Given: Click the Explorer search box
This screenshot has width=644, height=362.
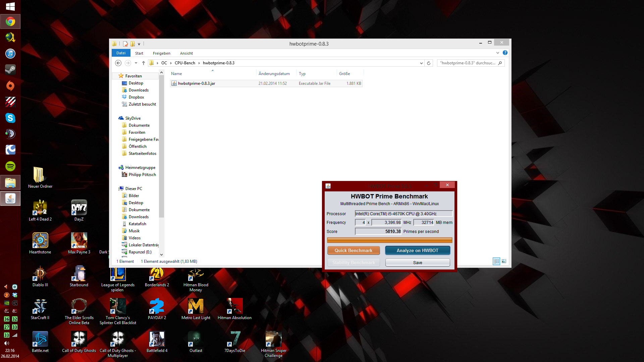Looking at the screenshot, I should tap(471, 63).
